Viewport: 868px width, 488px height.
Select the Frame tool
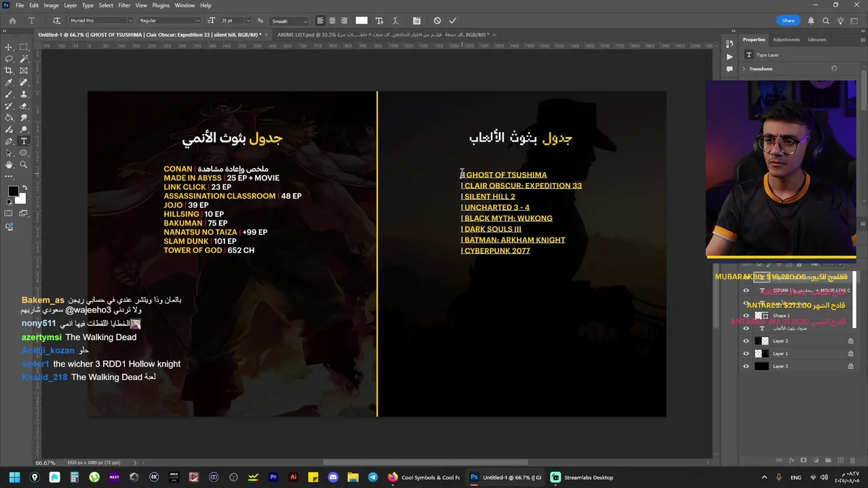pyautogui.click(x=24, y=70)
